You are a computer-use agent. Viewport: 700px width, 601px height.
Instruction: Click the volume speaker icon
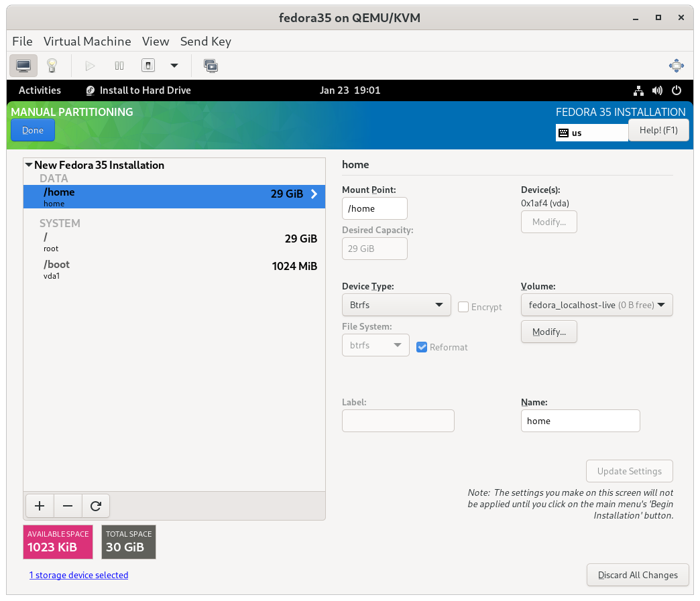(x=657, y=90)
